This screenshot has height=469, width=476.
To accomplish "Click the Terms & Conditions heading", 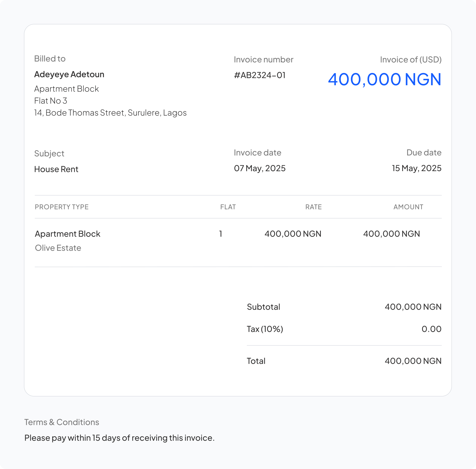I will (x=62, y=422).
